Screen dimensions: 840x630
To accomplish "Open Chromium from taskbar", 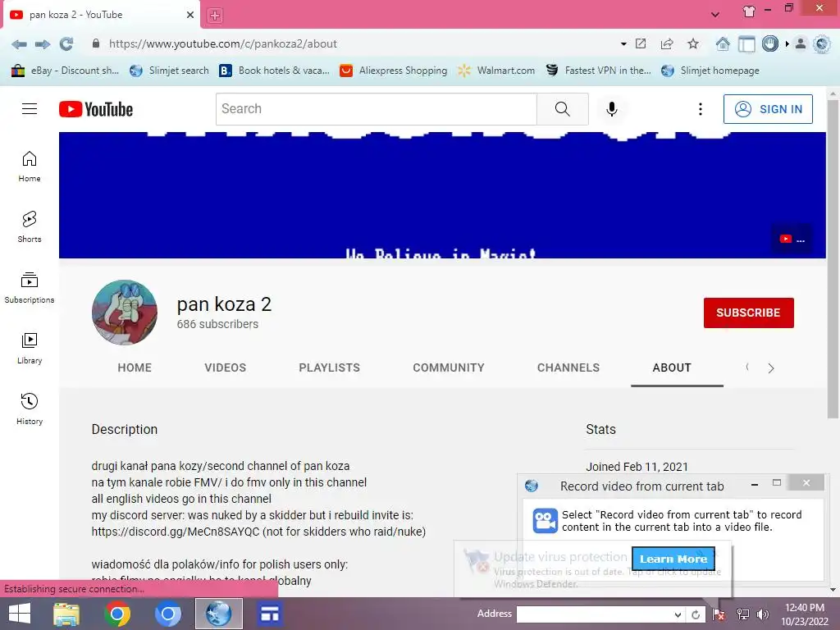I will coord(167,614).
